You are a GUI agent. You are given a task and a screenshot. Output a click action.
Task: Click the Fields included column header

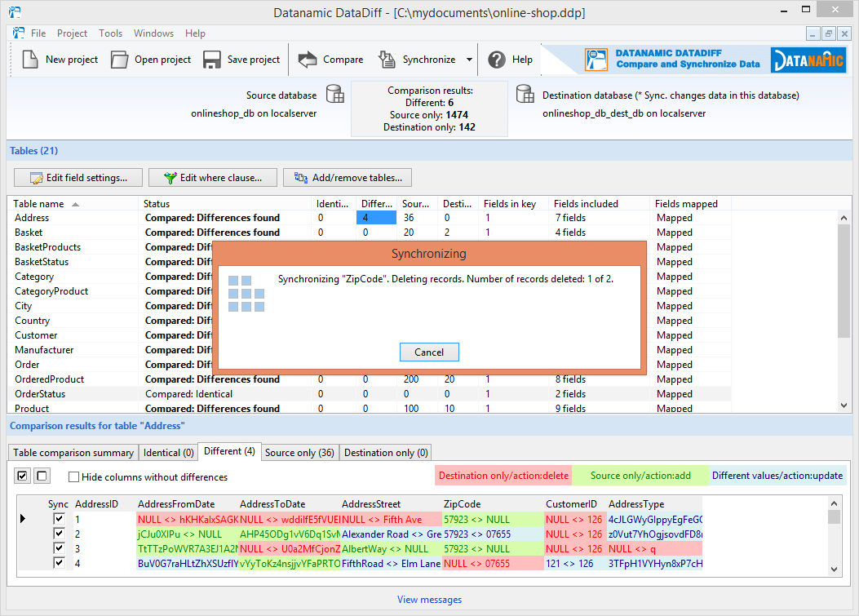599,204
